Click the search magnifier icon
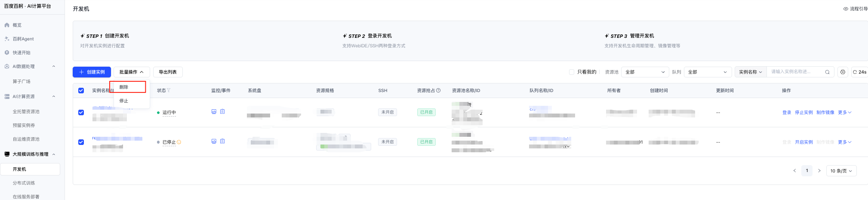Image resolution: width=868 pixels, height=200 pixels. [827, 72]
